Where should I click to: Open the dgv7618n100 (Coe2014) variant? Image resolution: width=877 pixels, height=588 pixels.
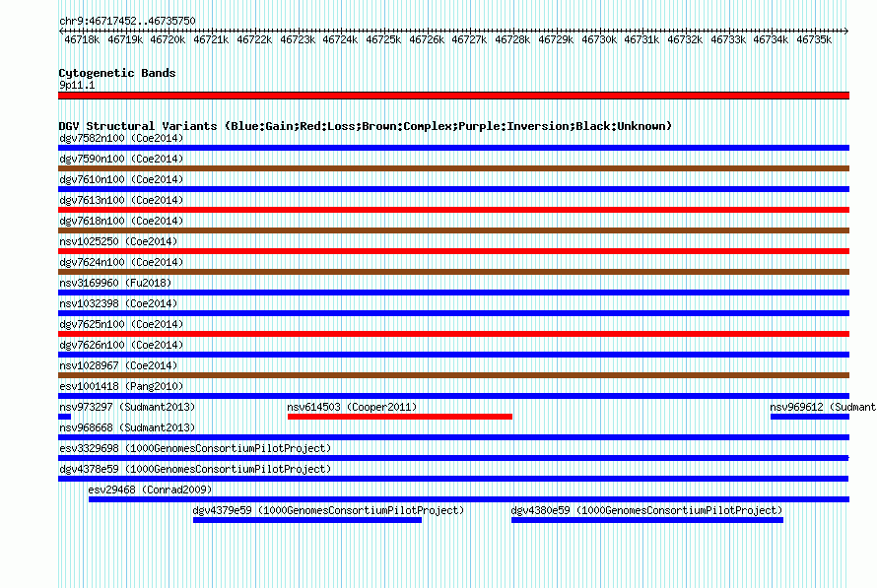pyautogui.click(x=121, y=221)
